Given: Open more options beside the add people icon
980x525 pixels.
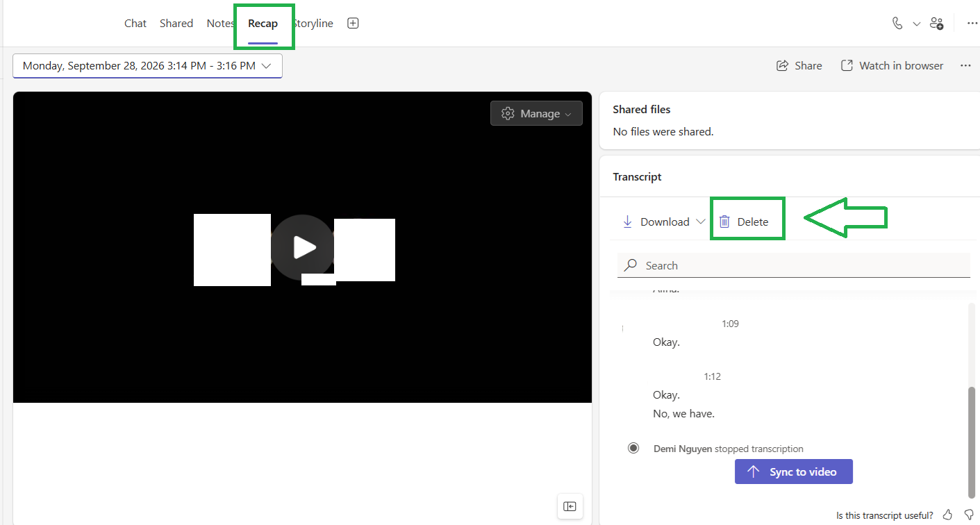Looking at the screenshot, I should coord(972,23).
